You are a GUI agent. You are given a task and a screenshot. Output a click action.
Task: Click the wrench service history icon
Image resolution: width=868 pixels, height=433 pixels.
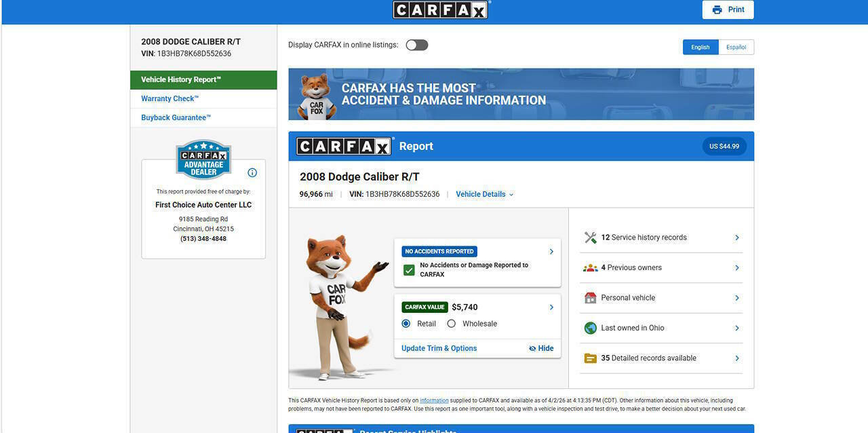590,238
